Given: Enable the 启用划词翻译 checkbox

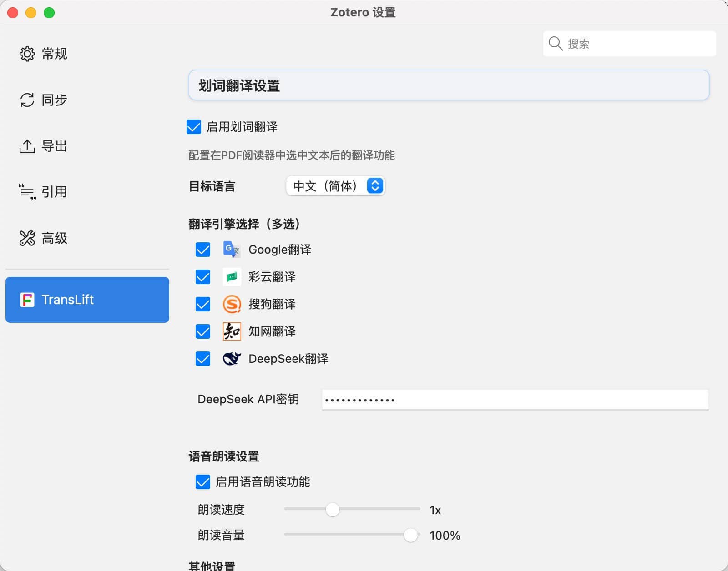Looking at the screenshot, I should pos(194,127).
